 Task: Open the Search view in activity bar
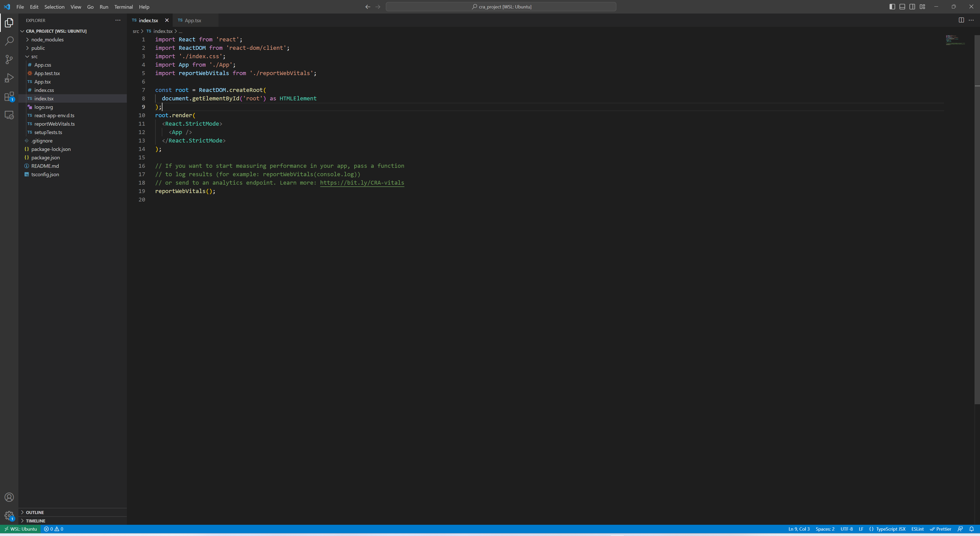point(9,41)
